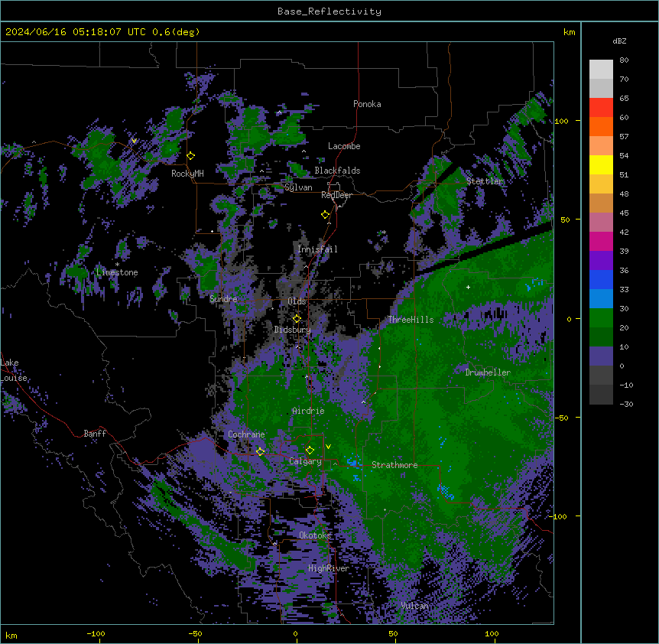Viewport: 659px width, 644px height.
Task: Click the yellow station marker below RedDeer
Action: click(x=326, y=215)
